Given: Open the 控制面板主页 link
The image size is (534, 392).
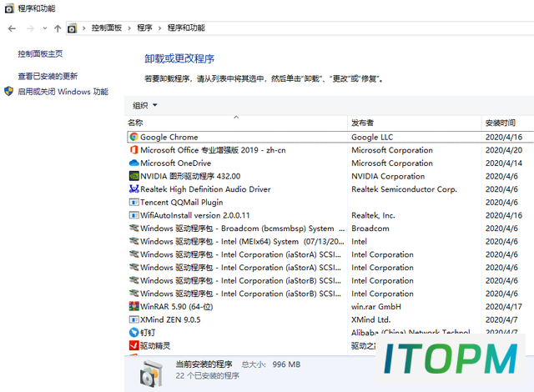Looking at the screenshot, I should point(40,53).
